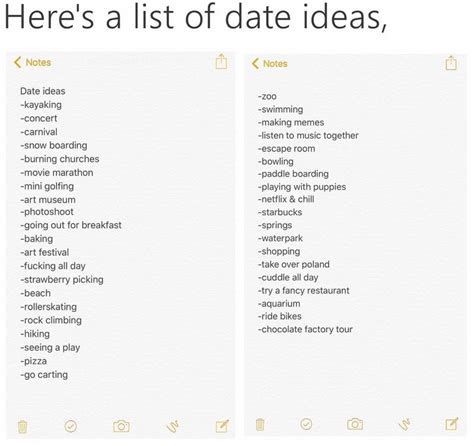Tap the checklist circle in right note

click(306, 424)
